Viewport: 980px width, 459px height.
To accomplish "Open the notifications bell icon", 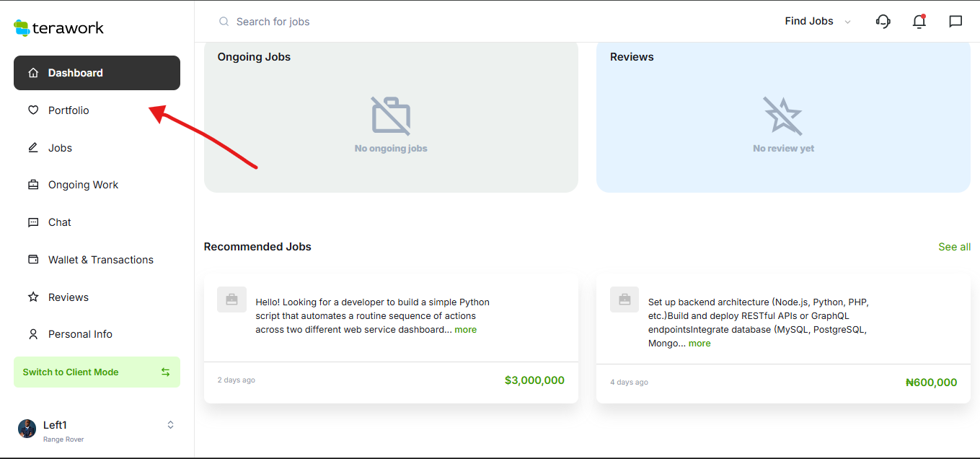I will click(919, 22).
